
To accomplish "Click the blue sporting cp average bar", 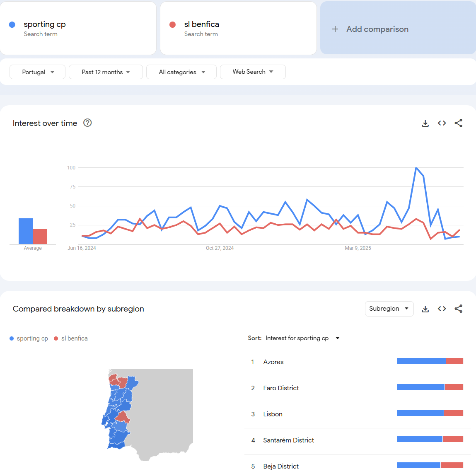I will (26, 231).
